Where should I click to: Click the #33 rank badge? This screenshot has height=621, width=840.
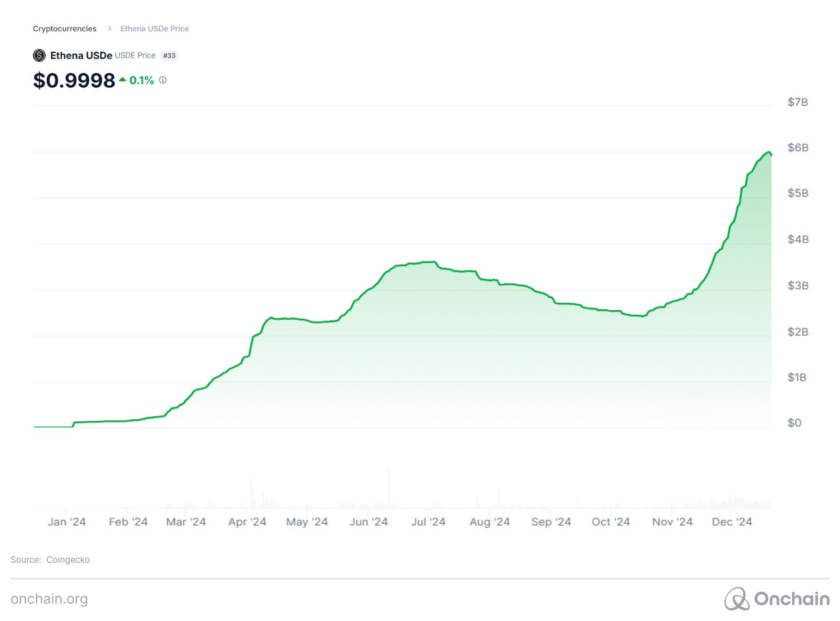tap(169, 56)
